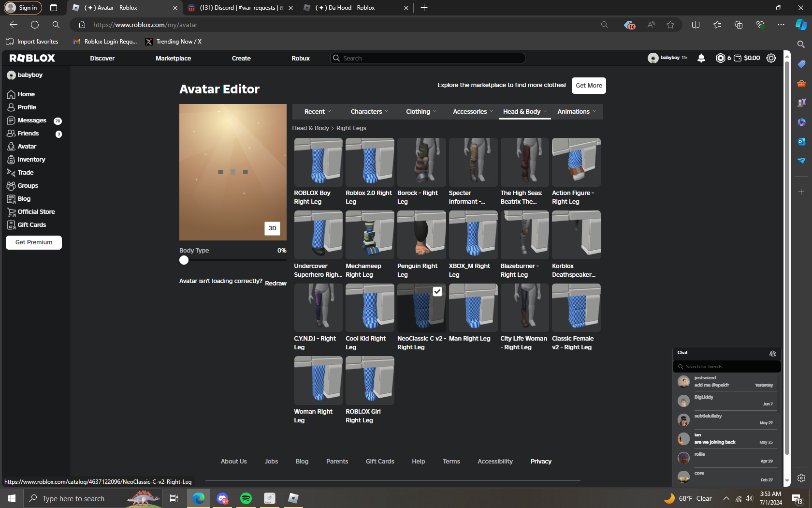This screenshot has height=508, width=812.
Task: Expand the Clothing dropdown
Action: coord(421,112)
